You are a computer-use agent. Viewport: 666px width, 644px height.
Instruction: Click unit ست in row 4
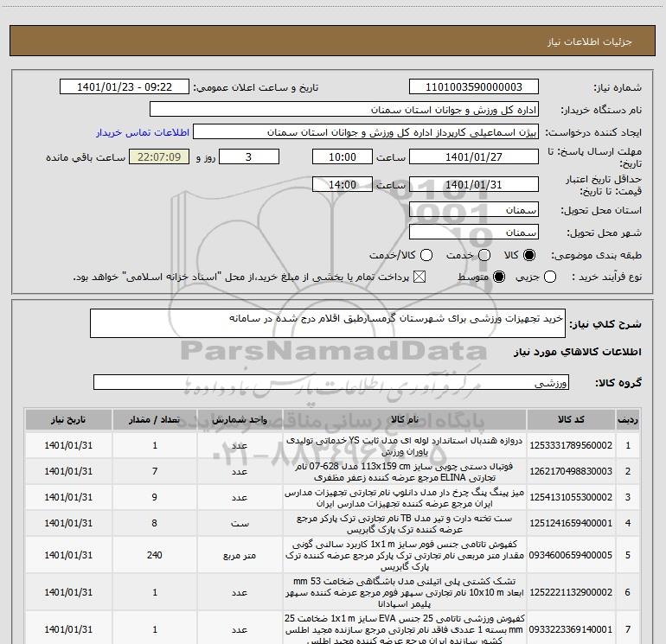pos(240,524)
